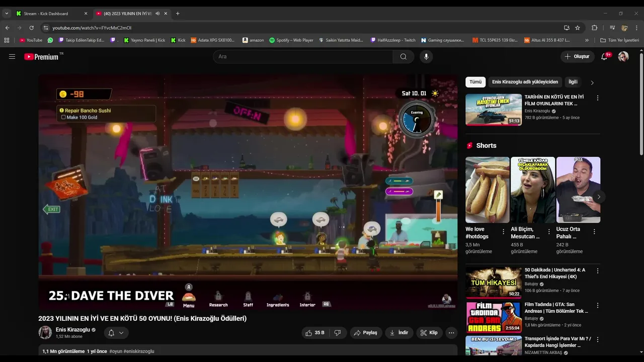Install app icon in address bar

567,28
